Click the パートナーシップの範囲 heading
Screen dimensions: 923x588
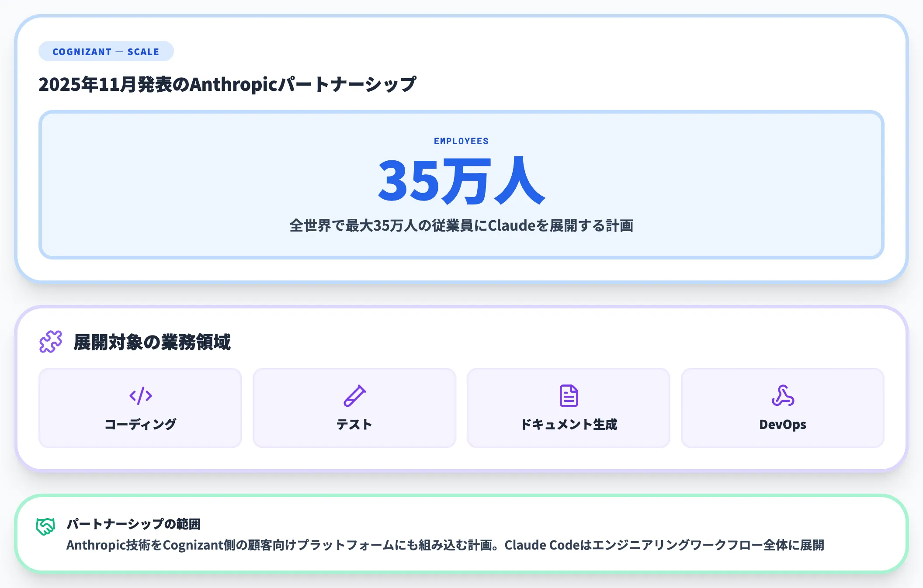tap(134, 523)
